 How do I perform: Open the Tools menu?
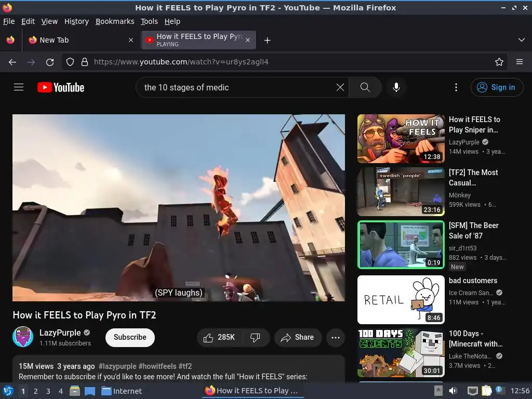click(x=149, y=21)
